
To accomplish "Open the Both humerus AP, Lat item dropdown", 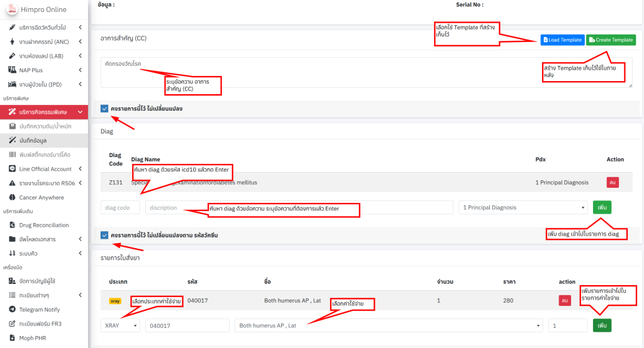I will [388, 325].
